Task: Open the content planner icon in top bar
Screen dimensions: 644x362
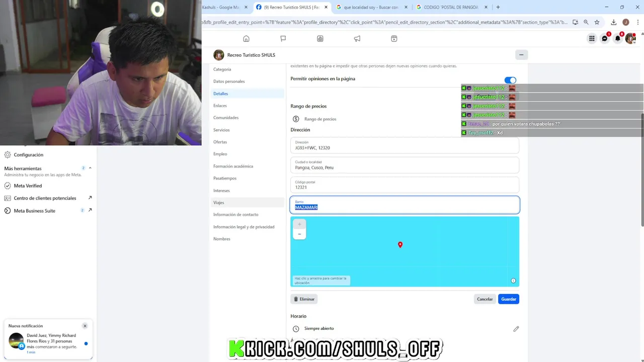Action: [x=394, y=39]
